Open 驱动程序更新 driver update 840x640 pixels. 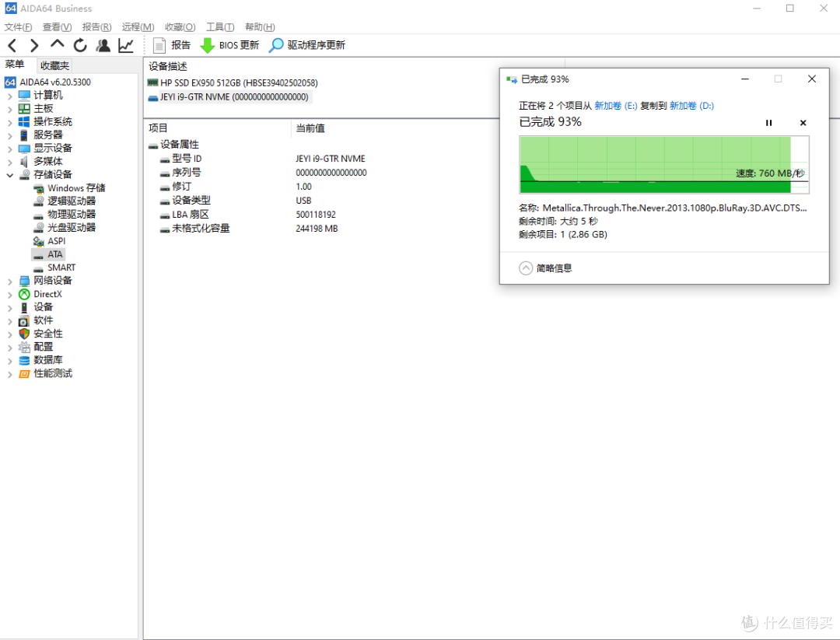[307, 46]
